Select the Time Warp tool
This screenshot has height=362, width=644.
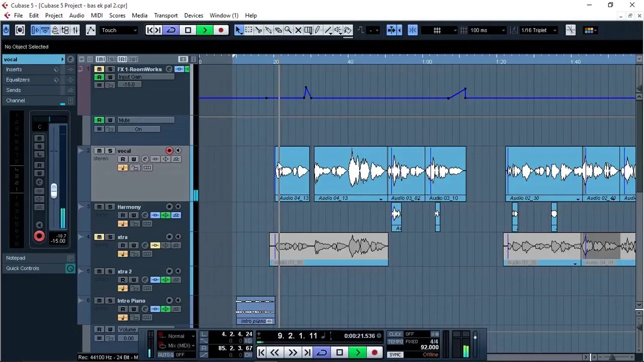point(308,30)
